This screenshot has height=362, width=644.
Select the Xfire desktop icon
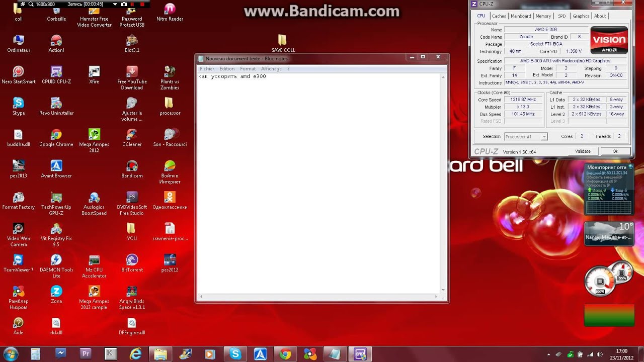(94, 74)
